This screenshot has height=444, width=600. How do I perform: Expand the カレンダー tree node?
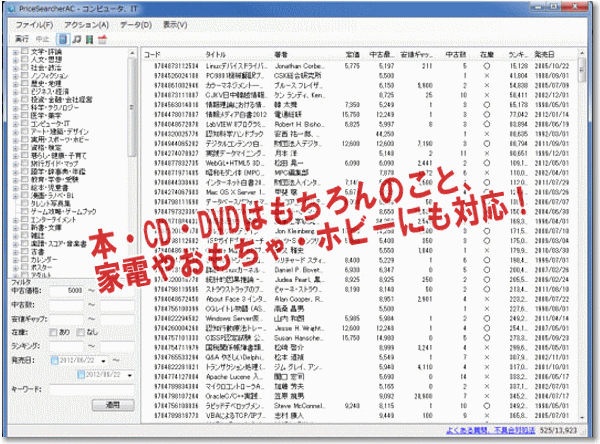point(16,260)
